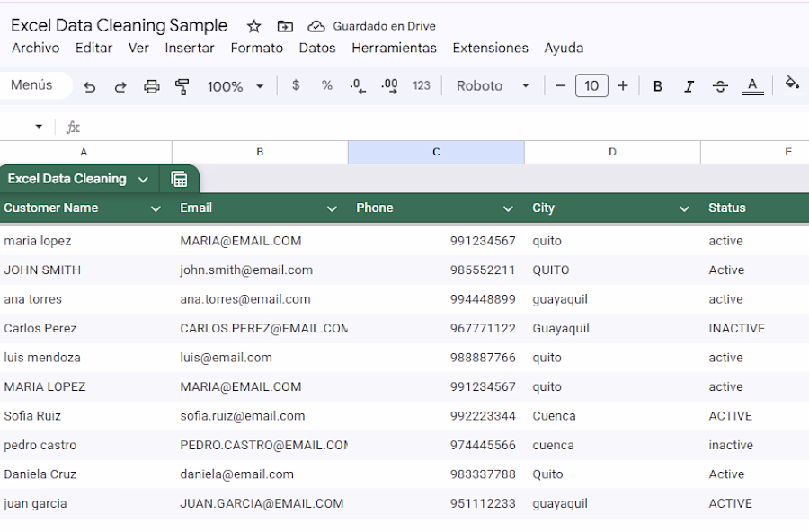
Task: Select the phone cell 967771122
Action: tap(436, 328)
